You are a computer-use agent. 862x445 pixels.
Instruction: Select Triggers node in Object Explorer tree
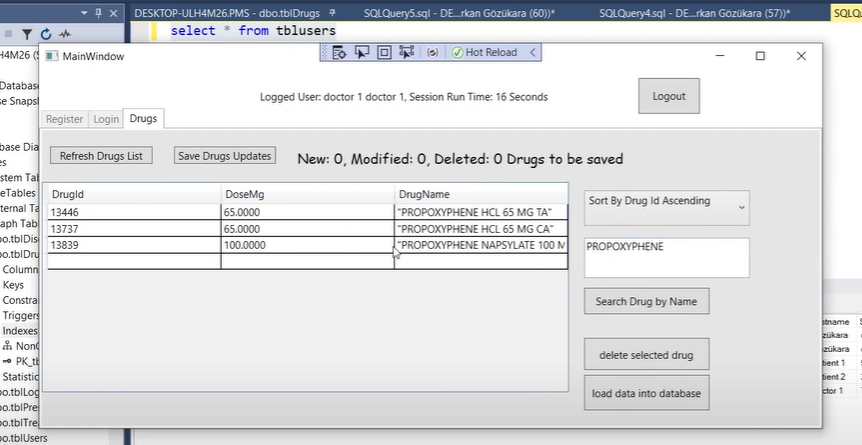(21, 316)
